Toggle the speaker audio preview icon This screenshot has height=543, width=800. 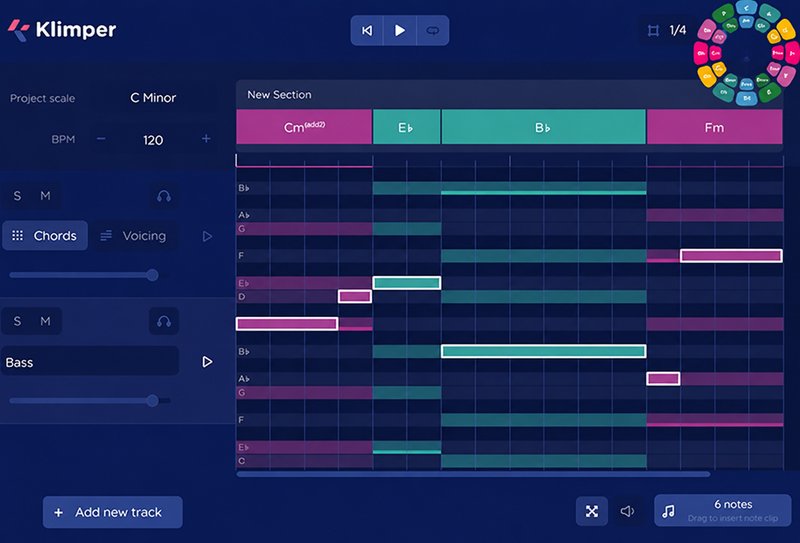tap(627, 511)
